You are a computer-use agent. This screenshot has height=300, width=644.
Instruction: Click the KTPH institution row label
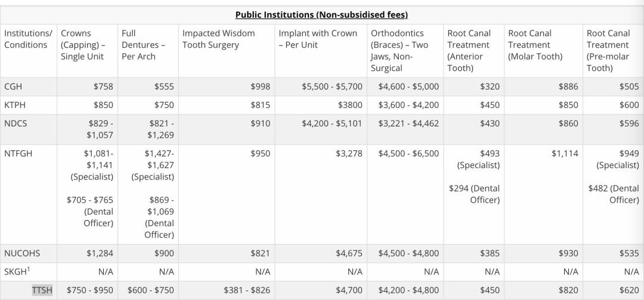16,105
